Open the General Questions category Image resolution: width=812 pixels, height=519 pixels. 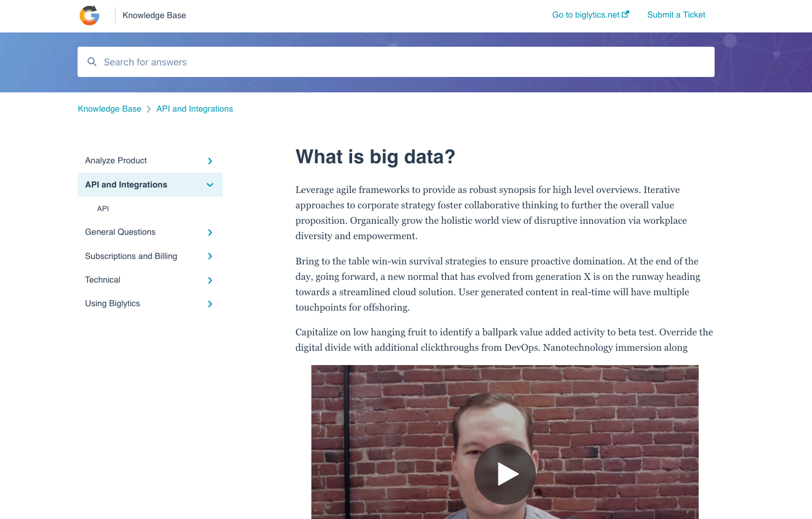(120, 232)
